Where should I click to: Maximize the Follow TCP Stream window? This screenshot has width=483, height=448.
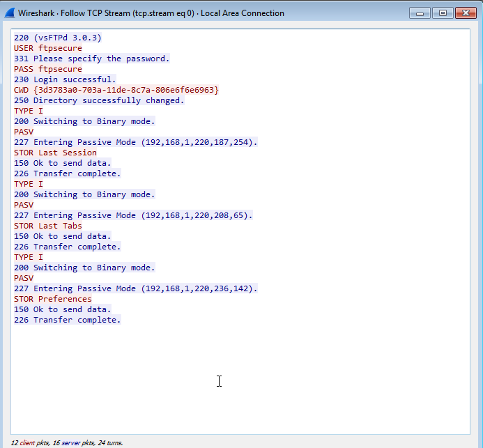tap(443, 13)
